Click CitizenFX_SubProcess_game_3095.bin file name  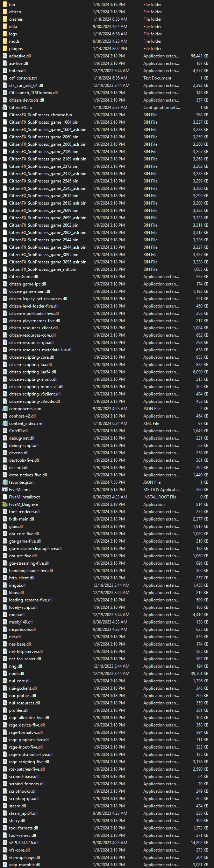pyautogui.click(x=44, y=254)
